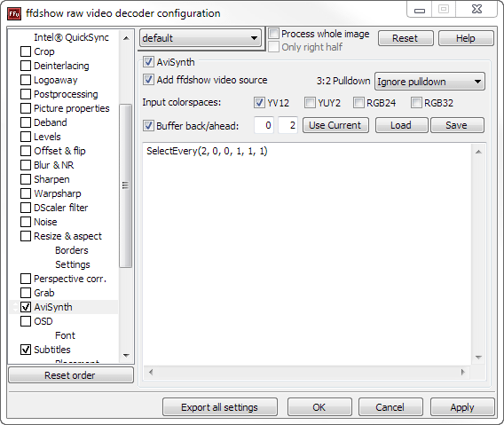504x425 pixels.
Task: Tick the Logoaway checkbox
Action: [26, 80]
